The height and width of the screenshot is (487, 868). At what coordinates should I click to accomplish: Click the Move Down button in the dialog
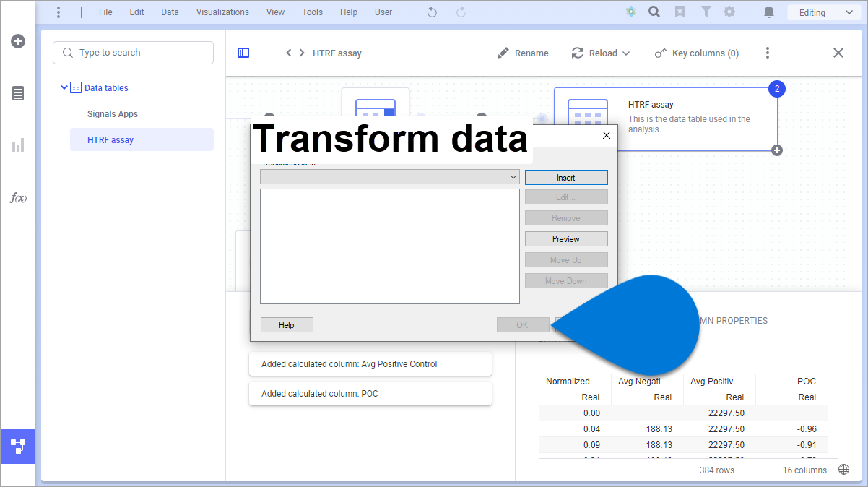[566, 281]
